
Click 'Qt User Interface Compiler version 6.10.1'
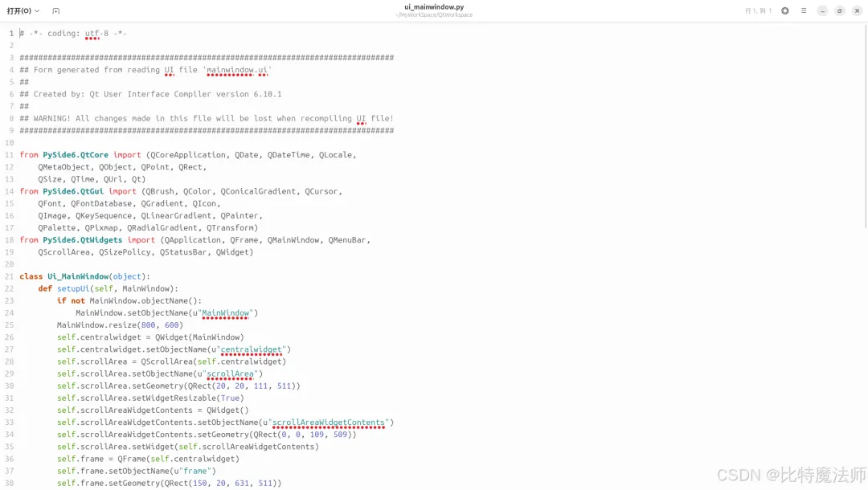coord(186,94)
